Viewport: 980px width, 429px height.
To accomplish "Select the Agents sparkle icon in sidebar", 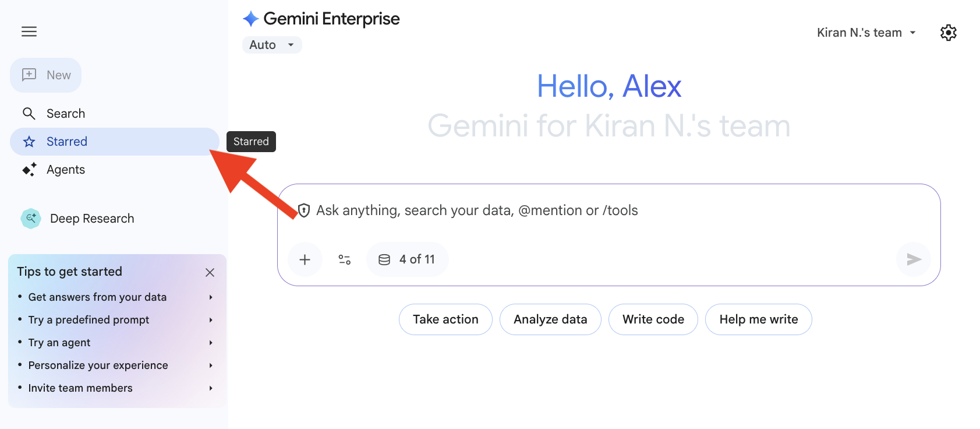I will point(29,170).
